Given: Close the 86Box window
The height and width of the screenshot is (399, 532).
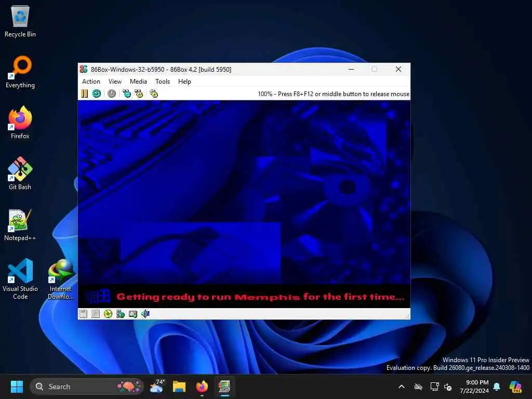Looking at the screenshot, I should pos(398,69).
